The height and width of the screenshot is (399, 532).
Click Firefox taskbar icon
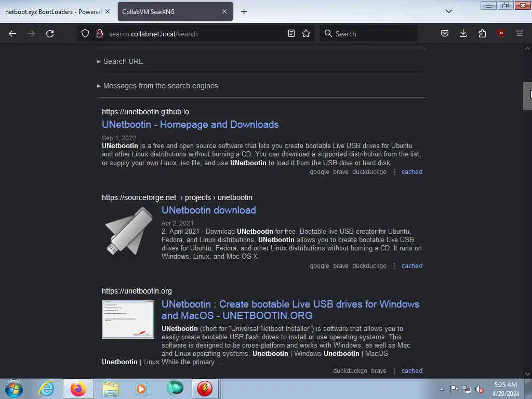click(x=78, y=389)
